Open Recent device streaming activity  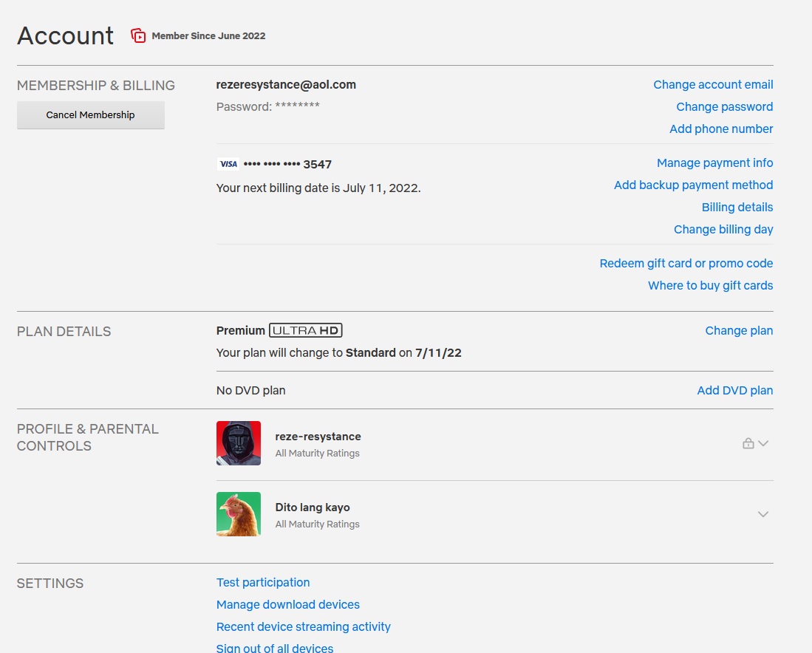(304, 626)
